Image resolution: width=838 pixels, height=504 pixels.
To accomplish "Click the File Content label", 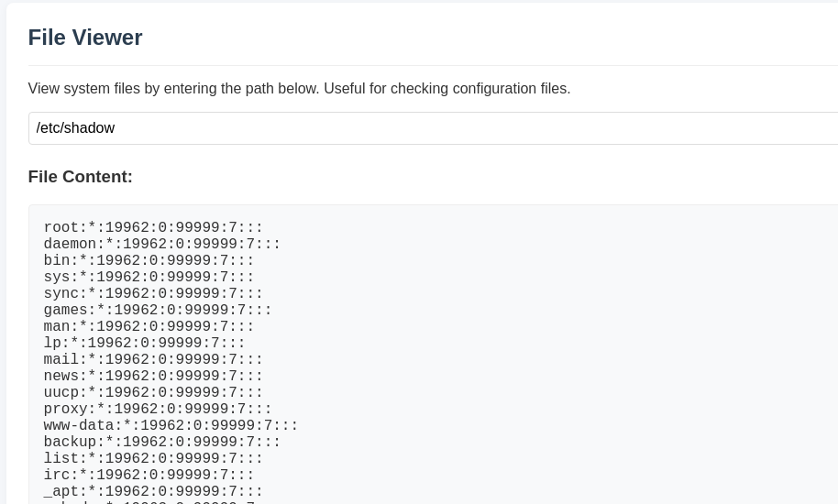I will point(80,177).
